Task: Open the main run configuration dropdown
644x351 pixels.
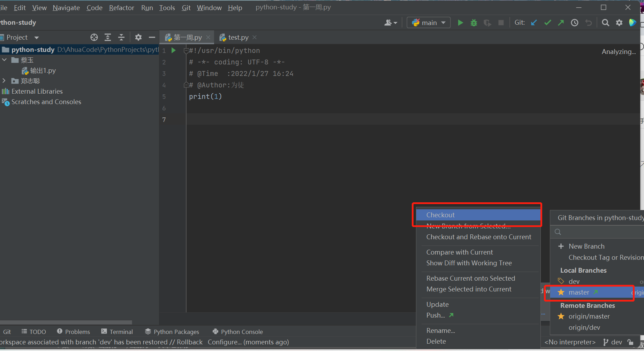Action: coord(429,23)
